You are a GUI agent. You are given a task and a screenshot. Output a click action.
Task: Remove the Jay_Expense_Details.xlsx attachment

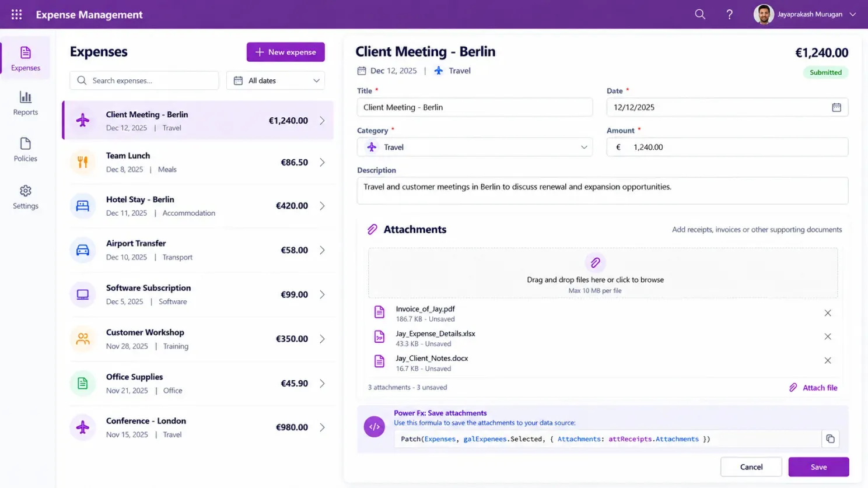pyautogui.click(x=828, y=336)
